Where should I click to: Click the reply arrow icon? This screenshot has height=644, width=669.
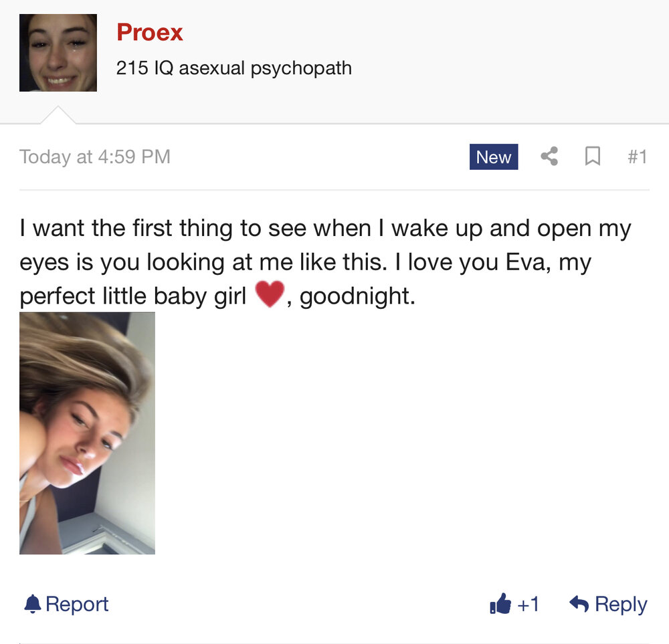[579, 603]
